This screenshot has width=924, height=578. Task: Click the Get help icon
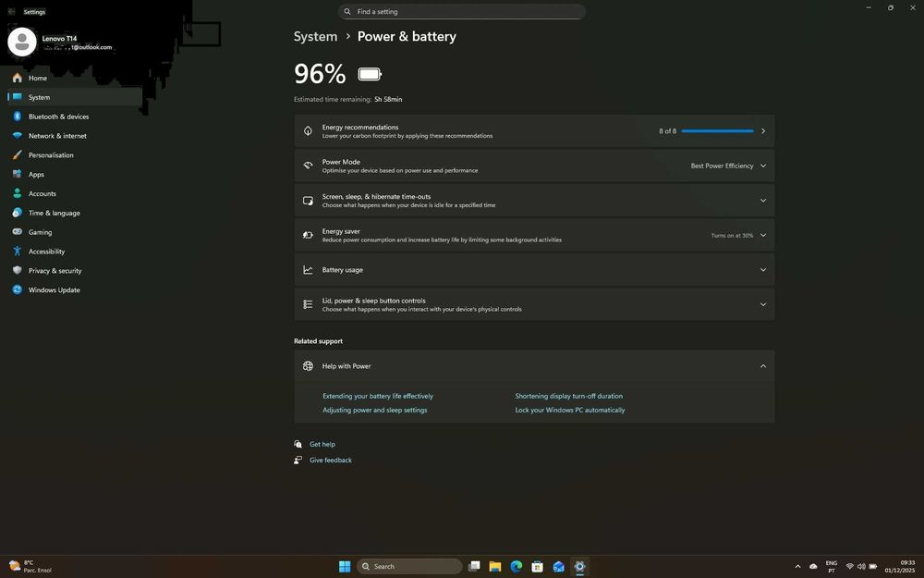pyautogui.click(x=298, y=444)
